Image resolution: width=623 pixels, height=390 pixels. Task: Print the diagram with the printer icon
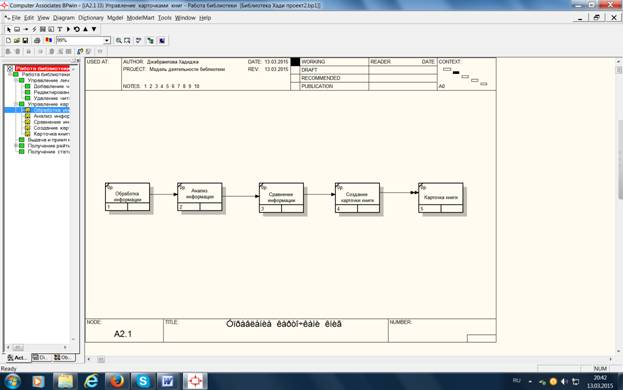coord(37,41)
